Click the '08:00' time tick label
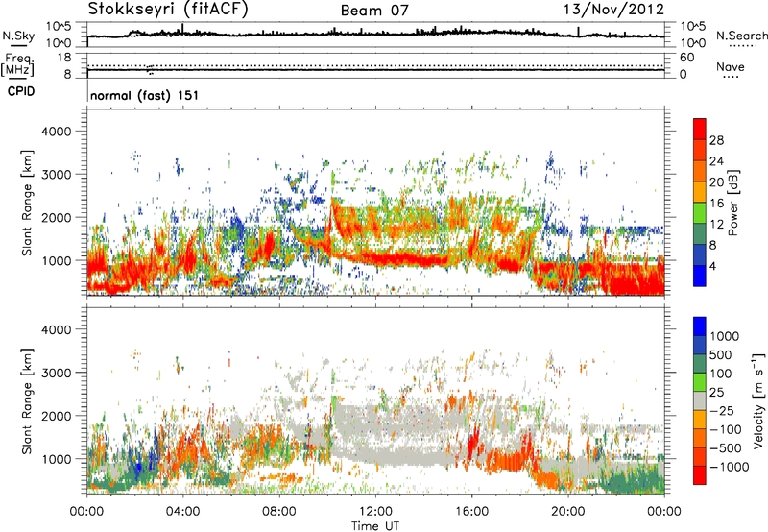This screenshot has height=532, width=768. point(278,512)
